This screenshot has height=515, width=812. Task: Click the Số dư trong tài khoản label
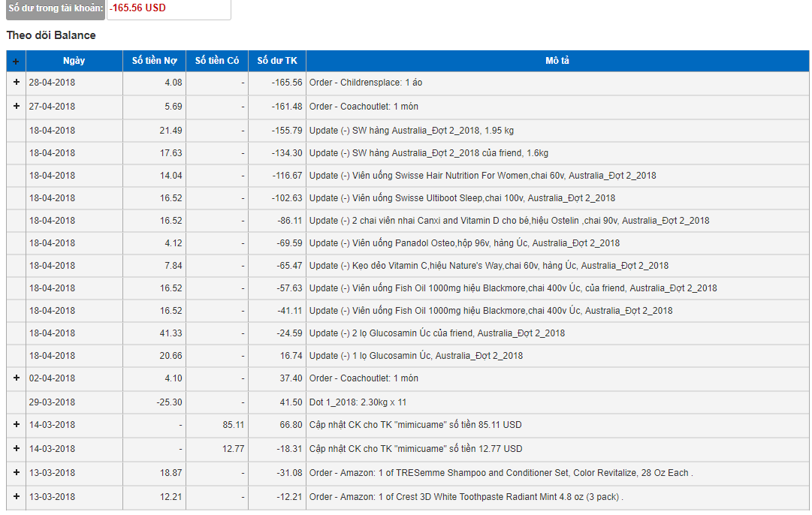(56, 8)
